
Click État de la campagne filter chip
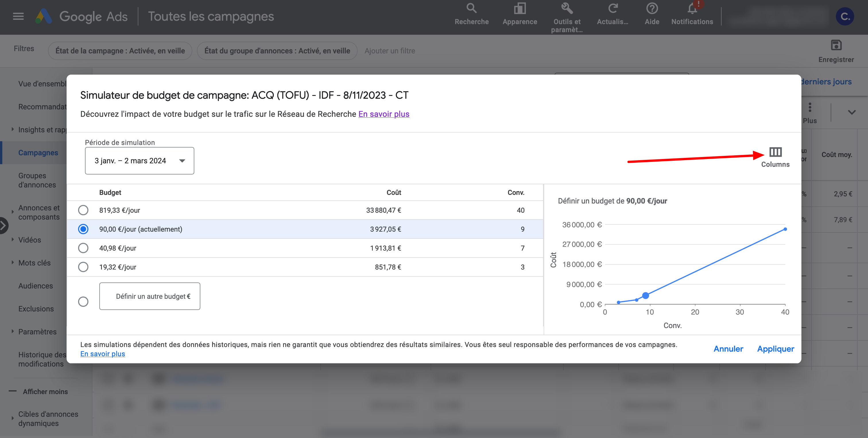[120, 51]
